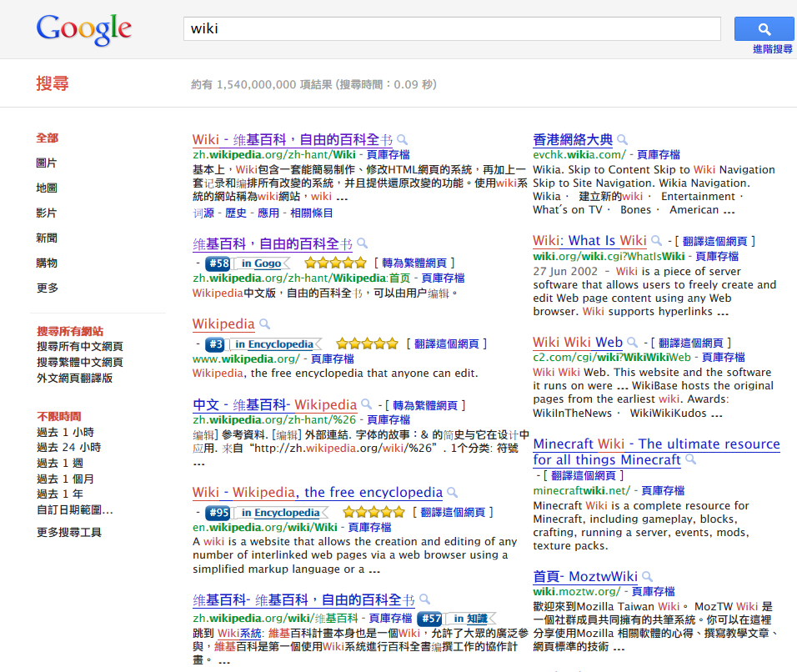The width and height of the screenshot is (797, 672).
Task: Click the #95 rank badge
Action: pos(217,513)
